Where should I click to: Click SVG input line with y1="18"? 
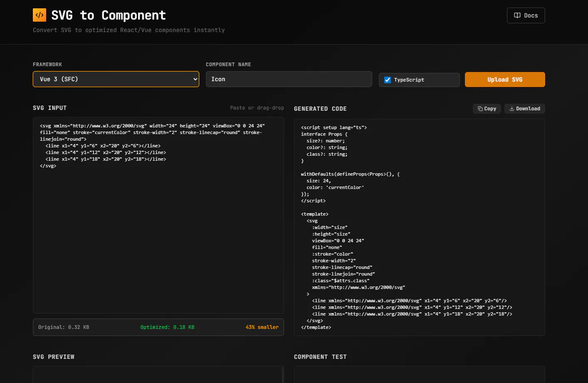pyautogui.click(x=106, y=159)
